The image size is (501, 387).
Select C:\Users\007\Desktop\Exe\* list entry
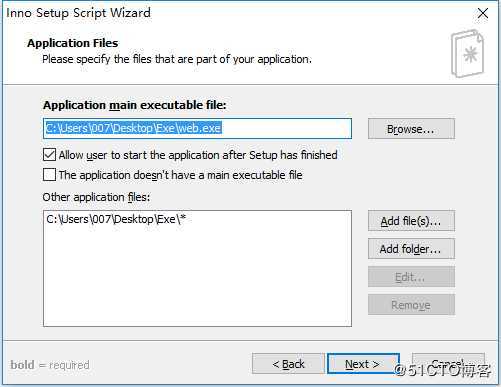pyautogui.click(x=116, y=219)
